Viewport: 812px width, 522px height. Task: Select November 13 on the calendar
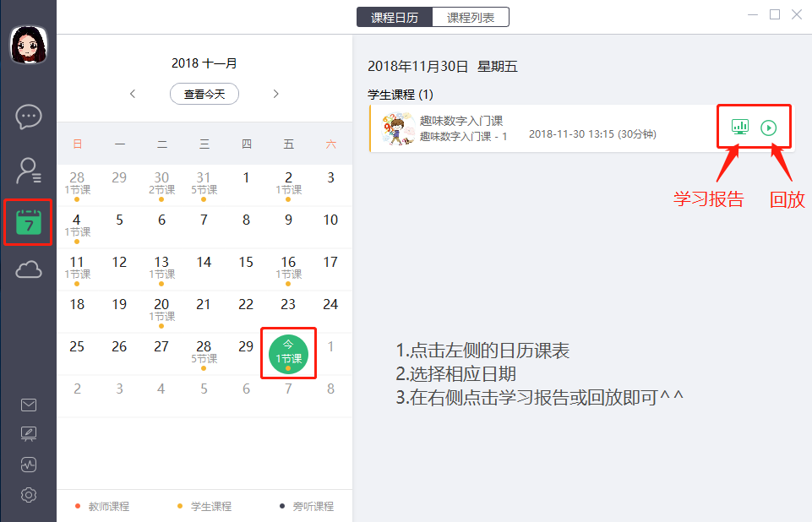pos(161,269)
